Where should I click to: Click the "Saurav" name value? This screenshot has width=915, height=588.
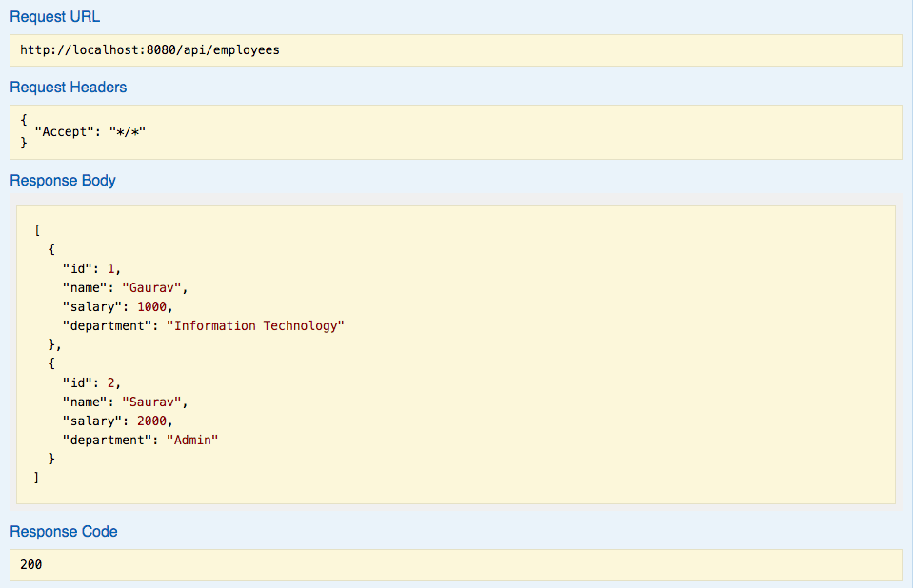pyautogui.click(x=151, y=402)
